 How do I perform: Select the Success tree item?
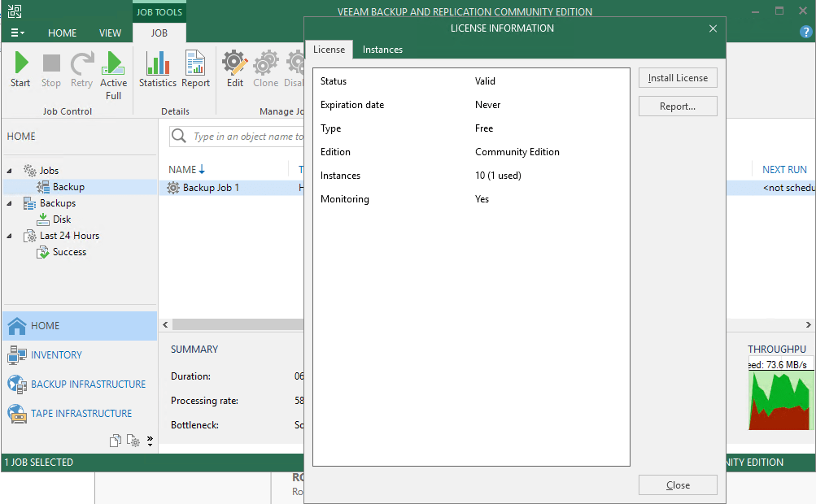[x=69, y=252]
